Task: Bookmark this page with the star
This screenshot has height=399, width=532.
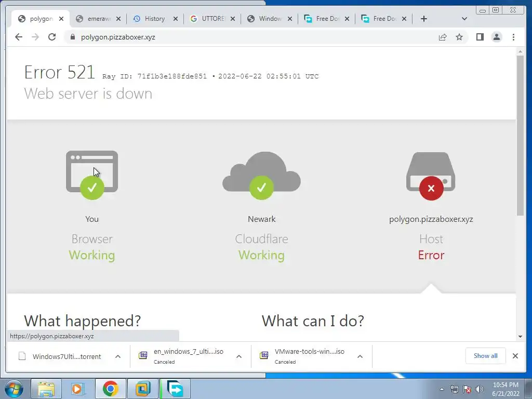Action: [459, 37]
